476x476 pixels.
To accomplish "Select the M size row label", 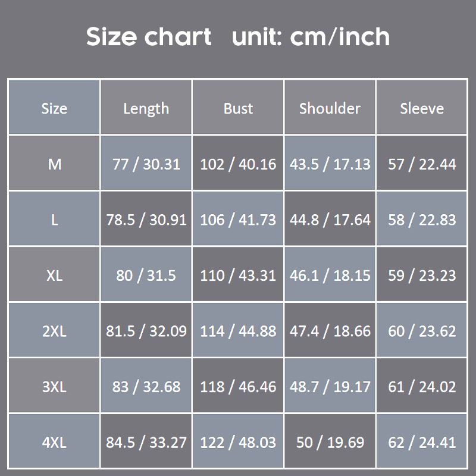I will coord(54,164).
